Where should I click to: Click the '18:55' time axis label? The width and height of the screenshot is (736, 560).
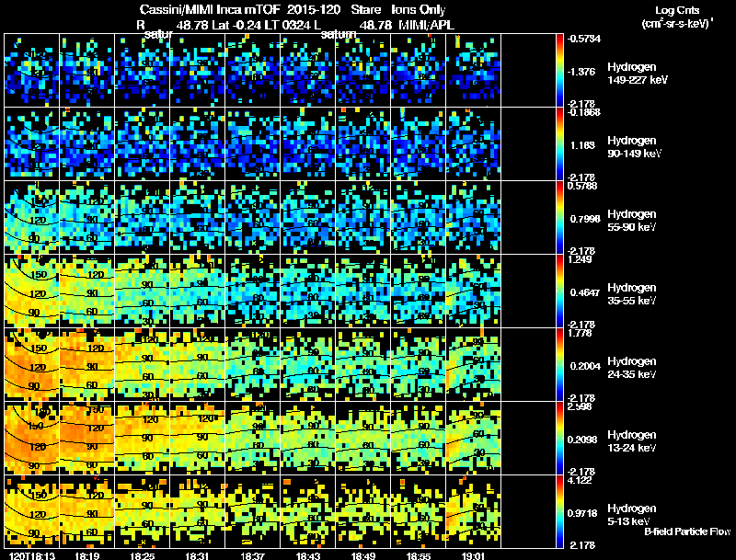[x=419, y=555]
